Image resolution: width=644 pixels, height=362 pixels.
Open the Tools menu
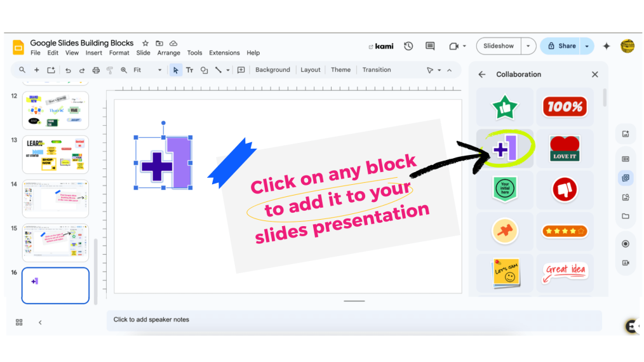click(195, 53)
